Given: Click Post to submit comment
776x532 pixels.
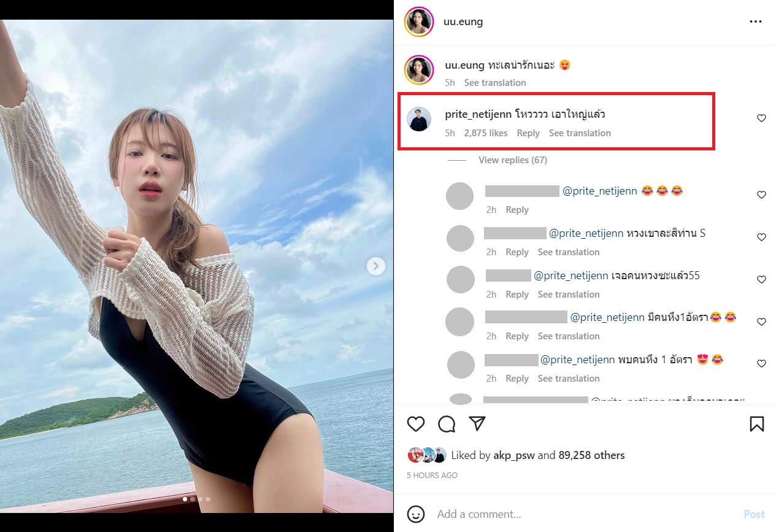Looking at the screenshot, I should pyautogui.click(x=754, y=514).
